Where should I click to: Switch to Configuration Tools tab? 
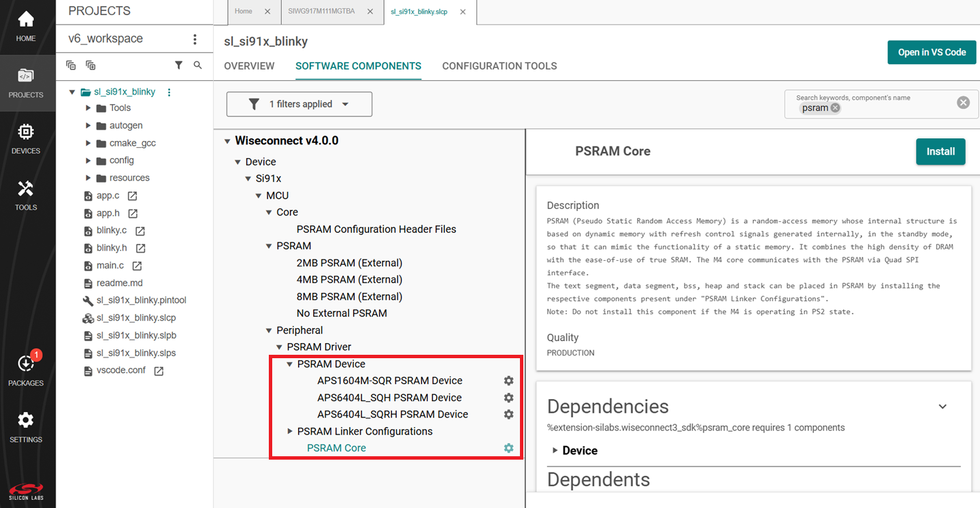click(x=499, y=66)
